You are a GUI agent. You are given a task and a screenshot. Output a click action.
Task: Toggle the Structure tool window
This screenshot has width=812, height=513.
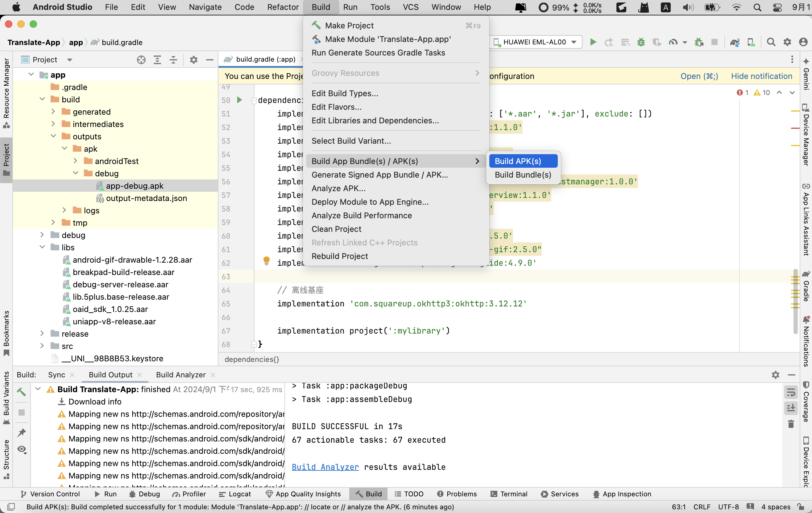click(x=6, y=459)
